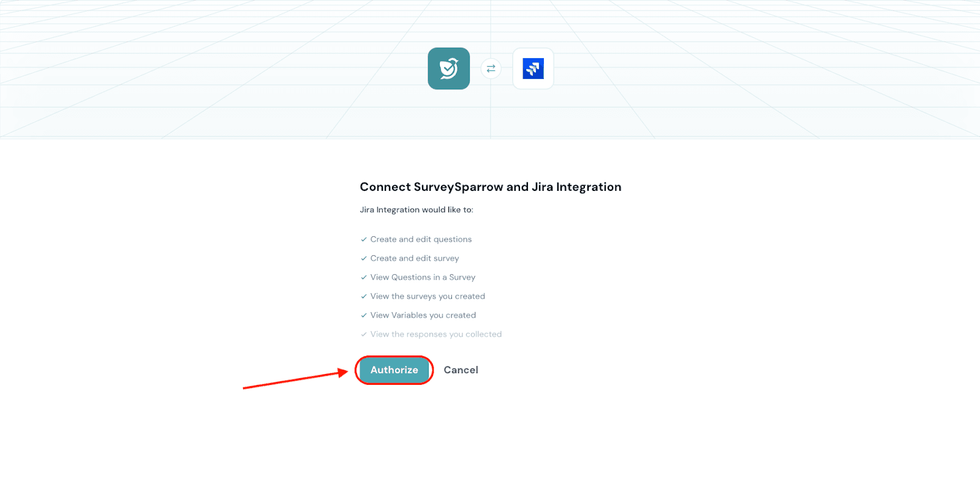980x503 pixels.
Task: Click checkmark beside View the surveys you created
Action: [x=364, y=296]
